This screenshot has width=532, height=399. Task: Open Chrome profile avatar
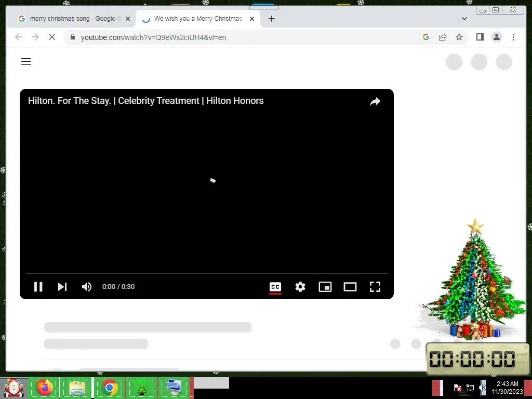pyautogui.click(x=496, y=37)
